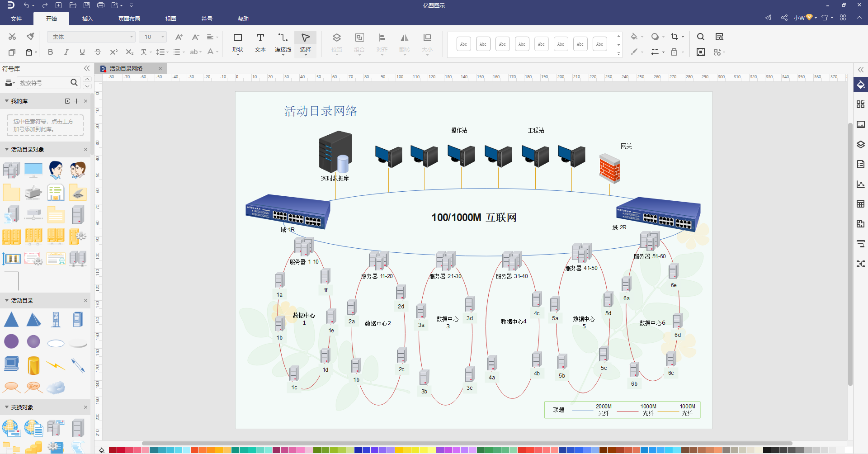Open the chart panel on right sidebar
The width and height of the screenshot is (868, 454).
(x=860, y=184)
